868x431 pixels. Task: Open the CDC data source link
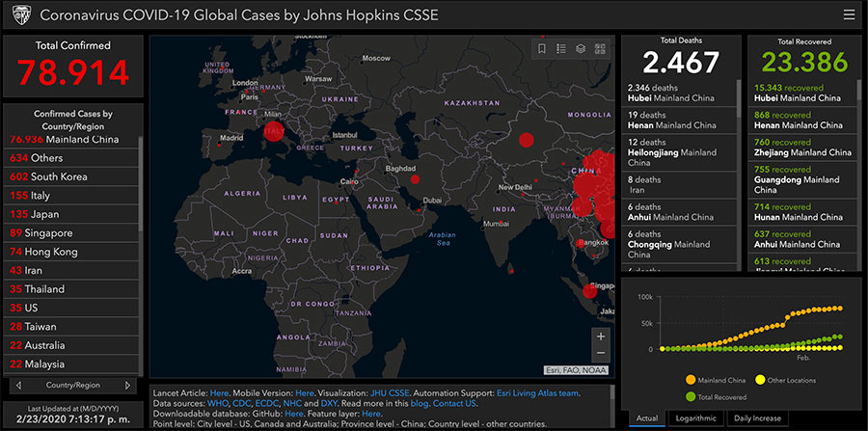(x=241, y=403)
